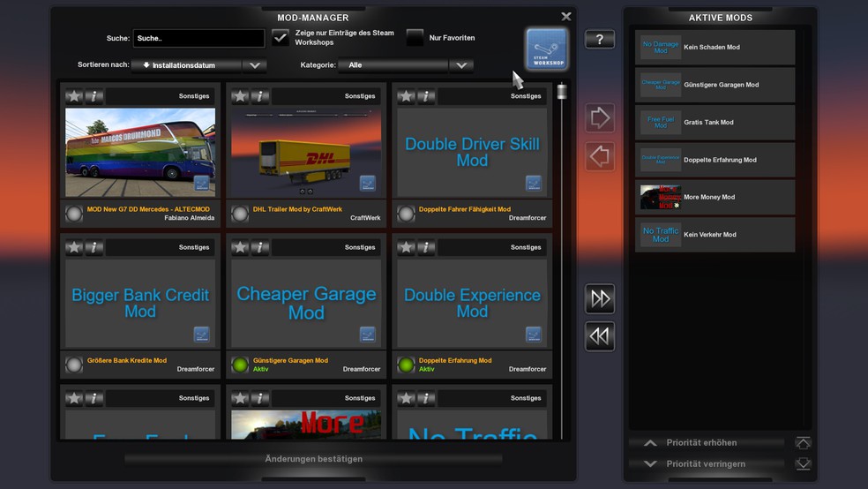Screen dimensions: 868x489
Task: Toggle activation of MOD New G7 DD Mercedes
Action: [x=74, y=214]
